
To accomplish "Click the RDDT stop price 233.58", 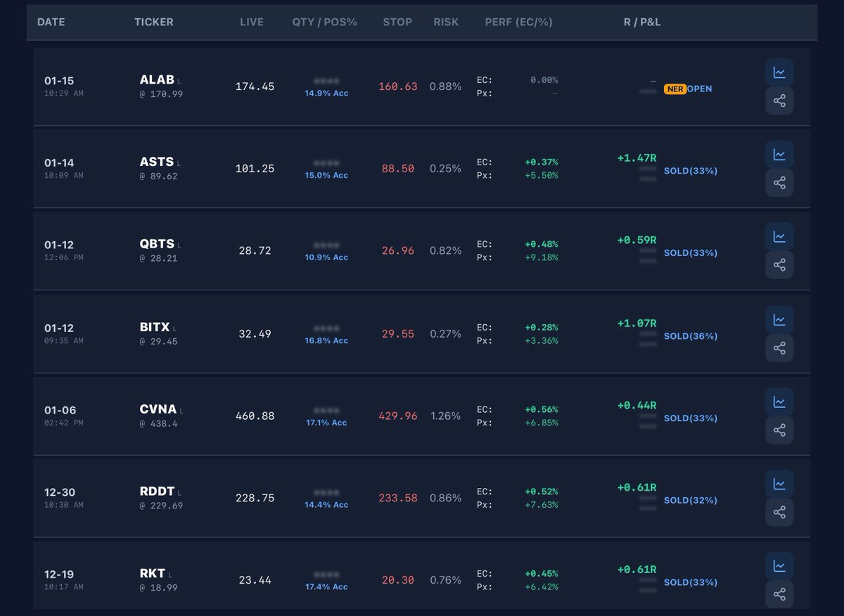I will 398,498.
